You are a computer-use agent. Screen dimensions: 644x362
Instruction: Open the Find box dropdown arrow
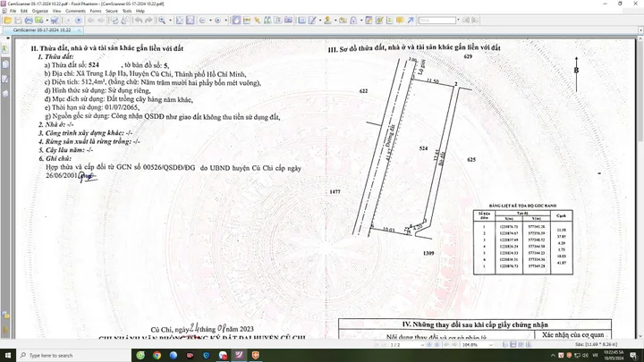click(458, 20)
